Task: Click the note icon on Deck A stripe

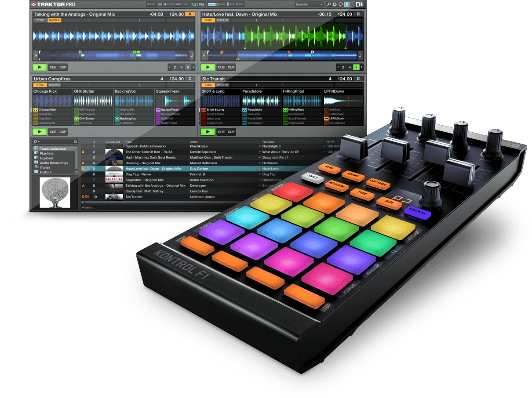Action: (x=192, y=55)
